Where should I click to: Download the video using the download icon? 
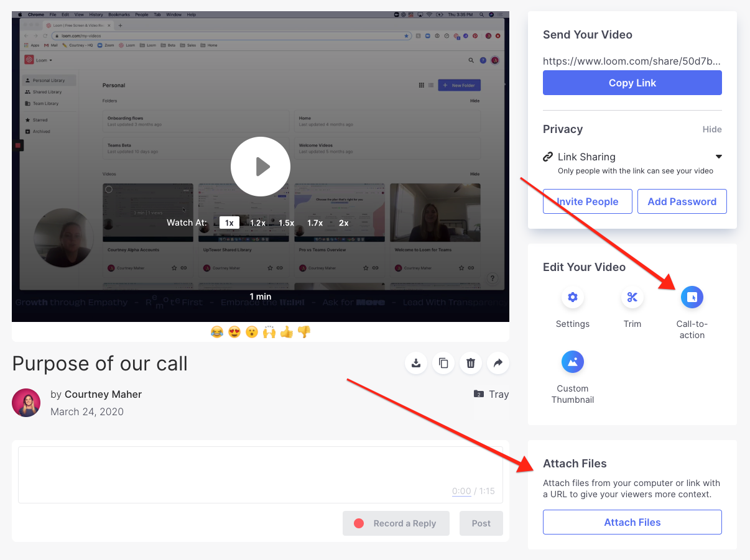click(416, 363)
